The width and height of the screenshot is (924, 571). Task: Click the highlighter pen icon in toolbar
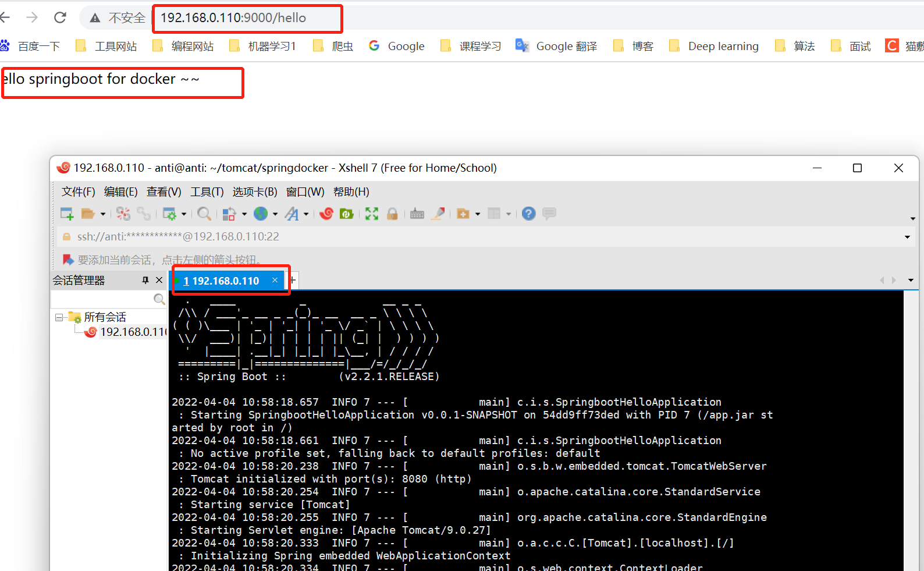coord(439,214)
